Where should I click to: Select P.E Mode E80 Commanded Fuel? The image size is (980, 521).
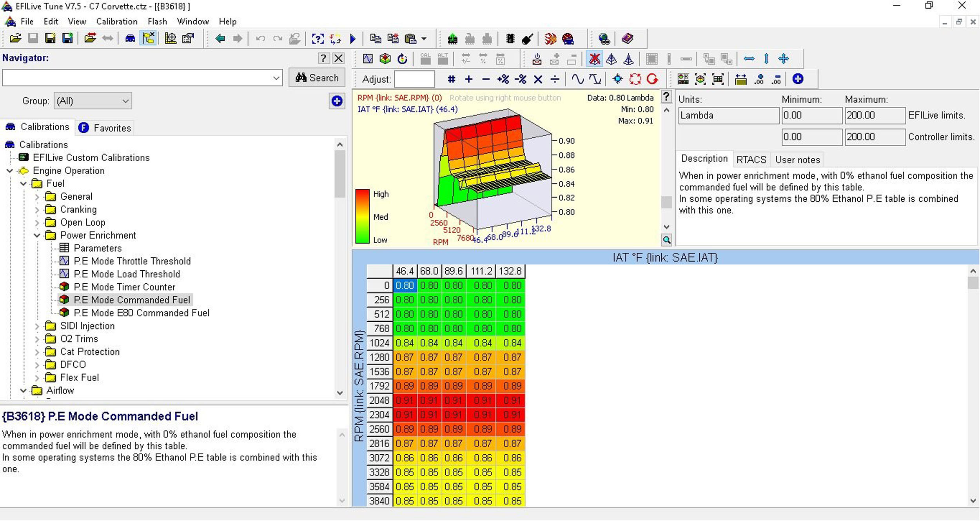[142, 313]
